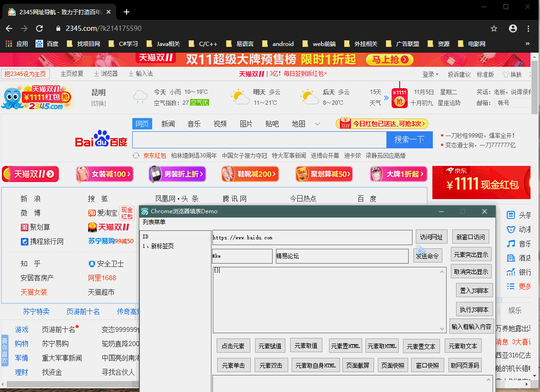The height and width of the screenshot is (392, 540).
Task: Open the 易语言 bookmark folder
Action: (x=240, y=44)
